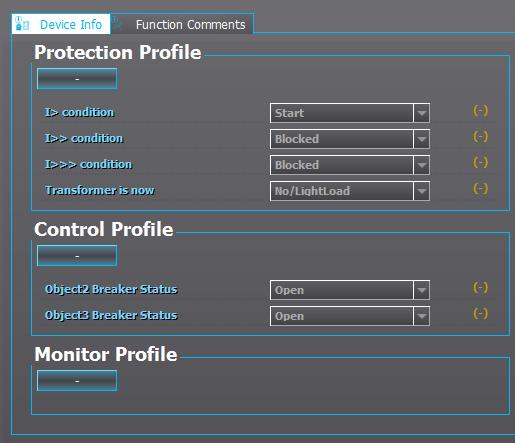Click the comment icon beside Transformer is now
515x443 pixels.
tap(480, 189)
